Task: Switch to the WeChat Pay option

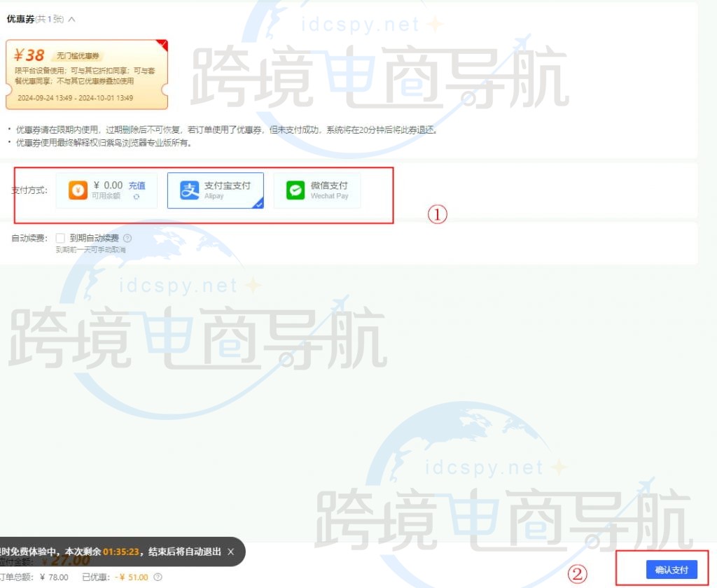Action: 316,190
